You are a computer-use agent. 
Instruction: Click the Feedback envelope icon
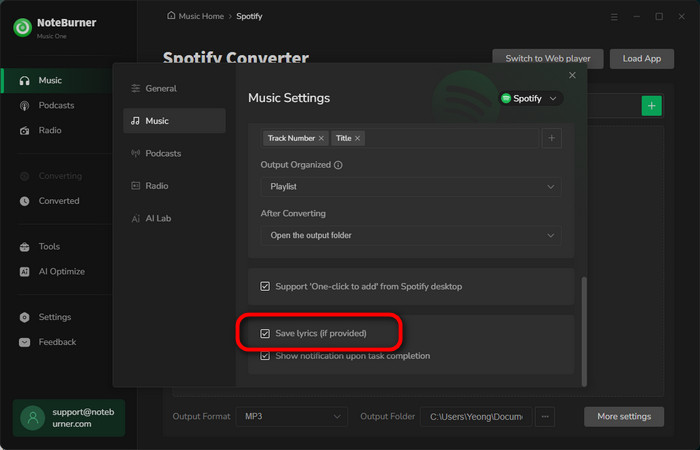pyautogui.click(x=25, y=342)
